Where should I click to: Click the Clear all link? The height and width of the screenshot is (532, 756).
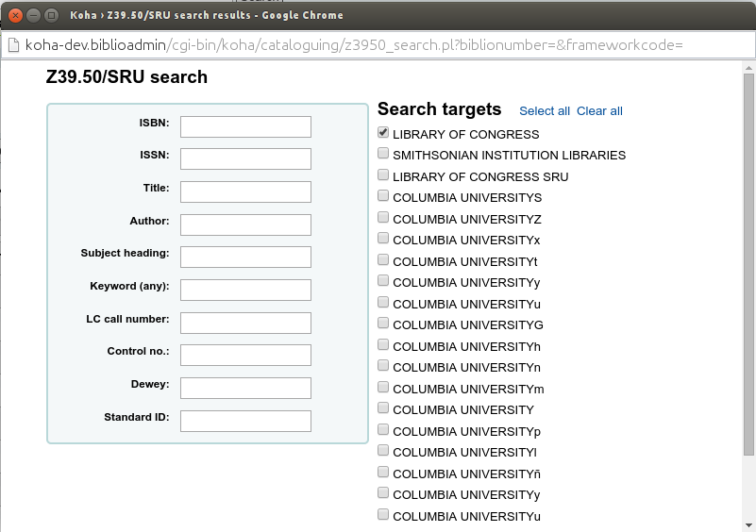point(599,111)
